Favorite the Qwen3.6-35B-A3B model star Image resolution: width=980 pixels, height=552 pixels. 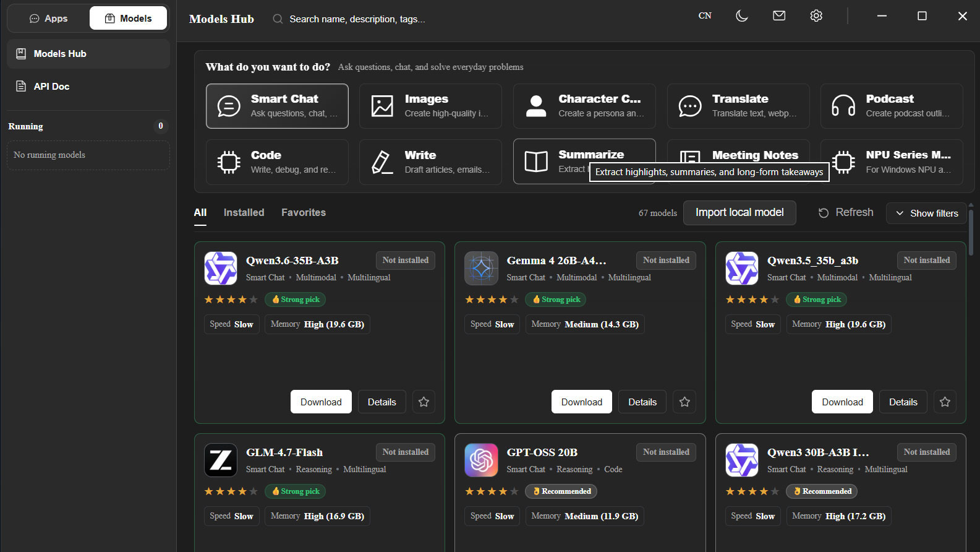424,402
